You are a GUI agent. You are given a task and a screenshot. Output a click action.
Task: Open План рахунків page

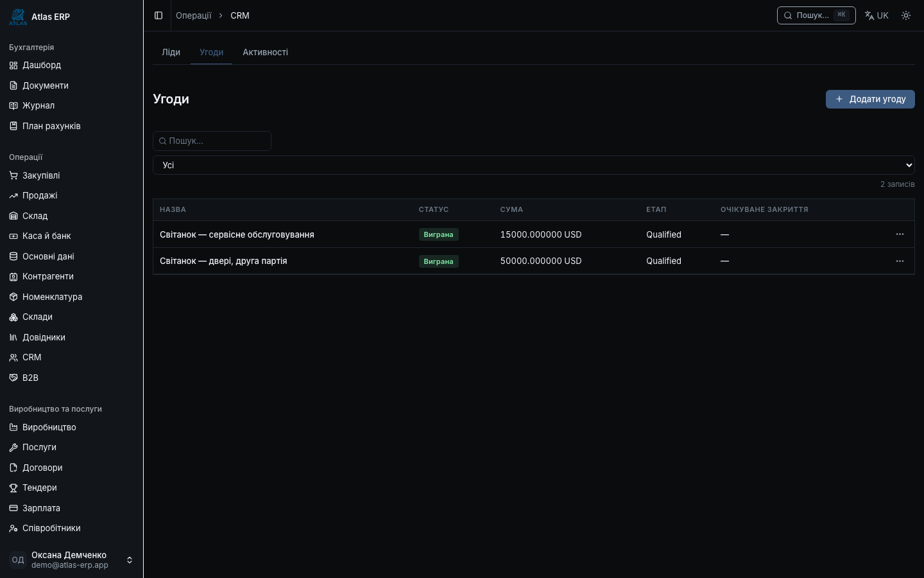click(x=71, y=126)
